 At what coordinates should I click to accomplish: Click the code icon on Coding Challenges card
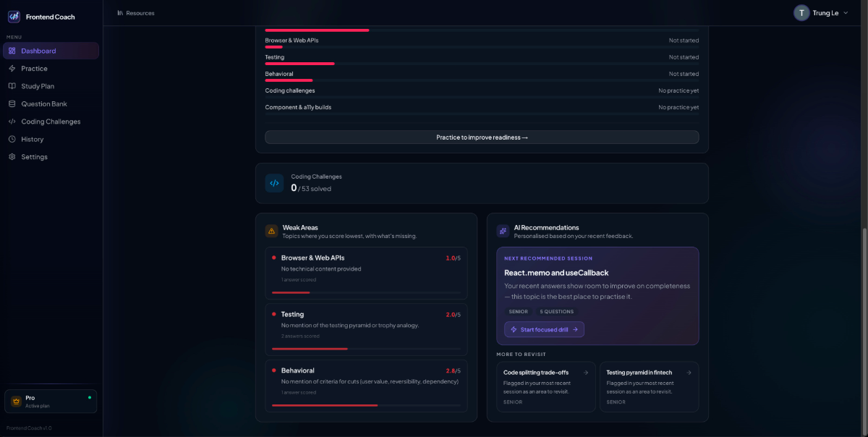point(274,183)
